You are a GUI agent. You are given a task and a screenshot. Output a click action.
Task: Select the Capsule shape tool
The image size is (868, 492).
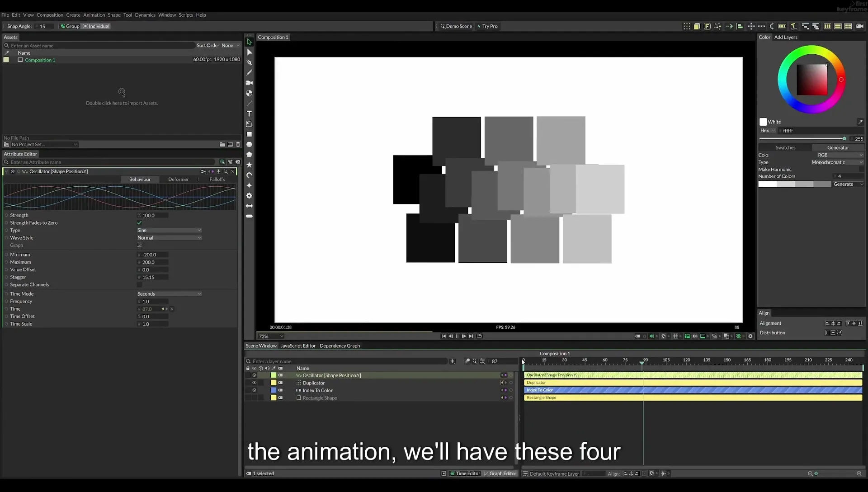tap(249, 216)
